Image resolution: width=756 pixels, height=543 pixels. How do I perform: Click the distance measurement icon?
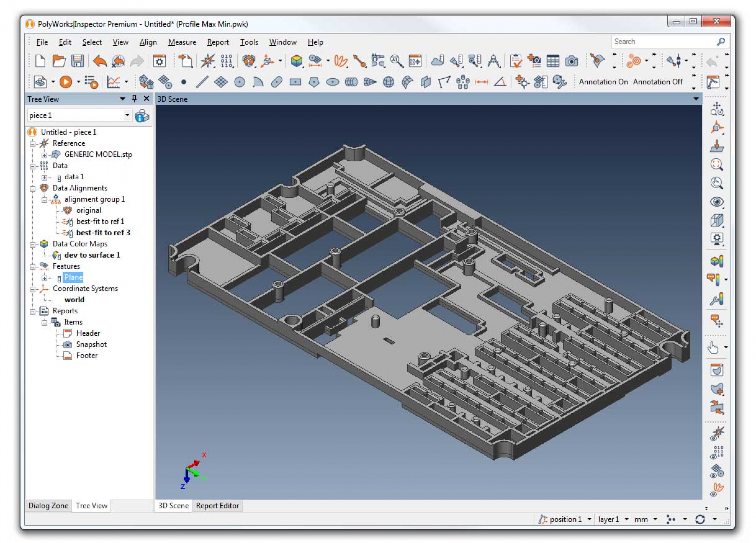click(481, 82)
